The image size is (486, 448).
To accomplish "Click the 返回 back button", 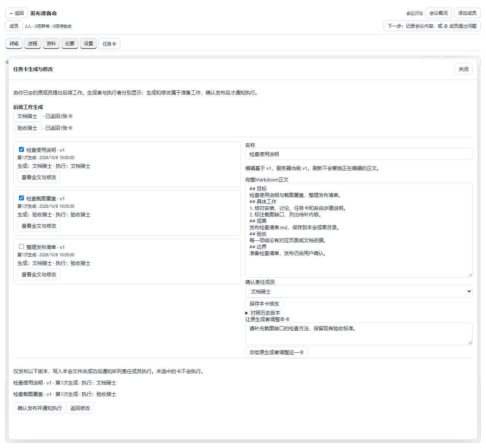I will (17, 13).
